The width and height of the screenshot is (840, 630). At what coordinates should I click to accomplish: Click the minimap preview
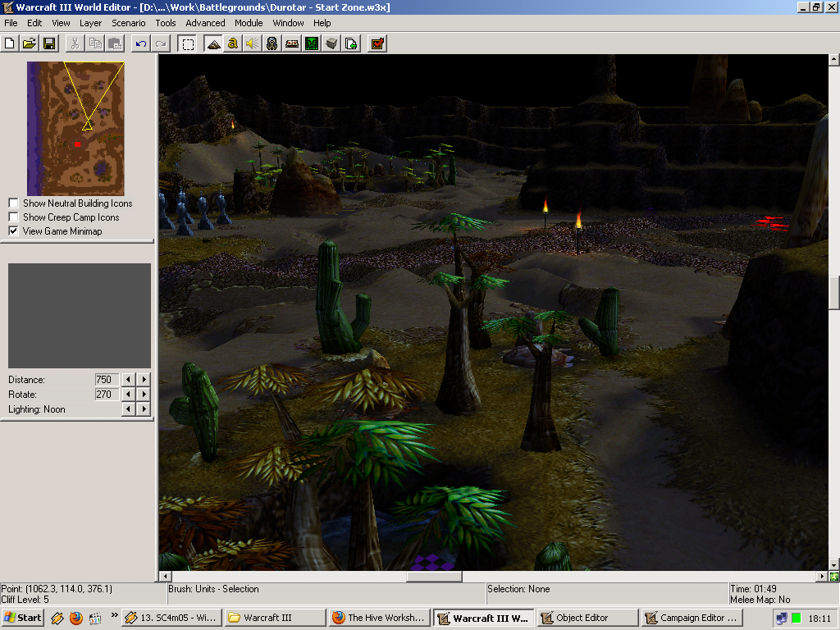click(x=75, y=129)
